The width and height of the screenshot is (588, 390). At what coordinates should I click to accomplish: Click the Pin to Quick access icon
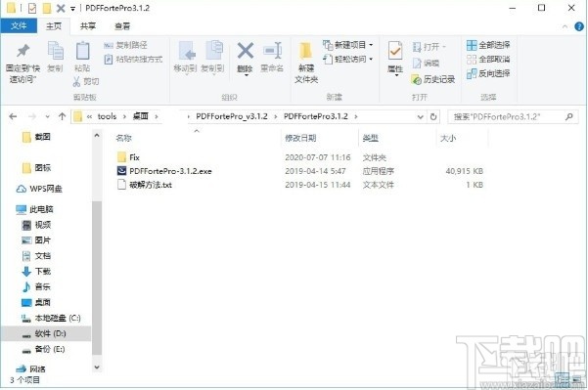23,51
